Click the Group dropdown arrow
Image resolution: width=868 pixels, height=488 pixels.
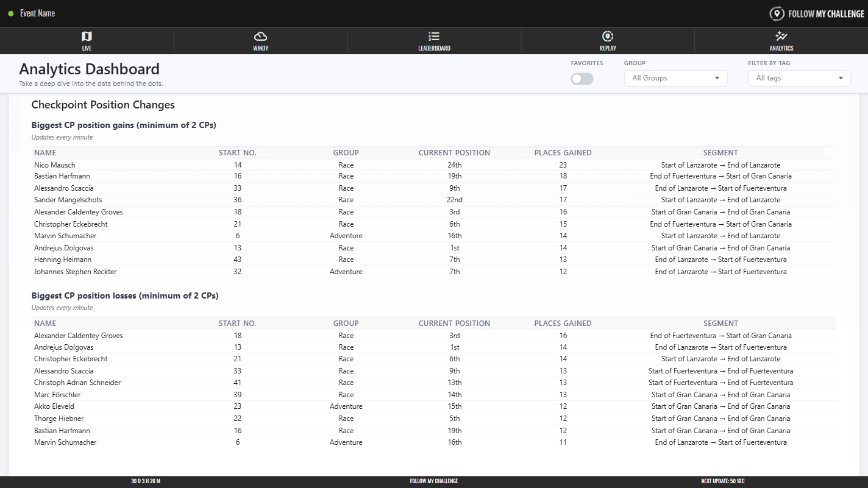[x=717, y=78]
